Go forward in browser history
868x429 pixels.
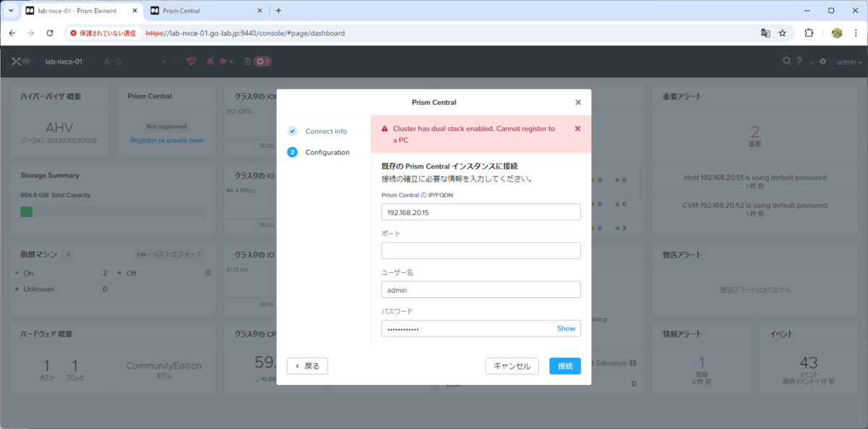tap(31, 33)
